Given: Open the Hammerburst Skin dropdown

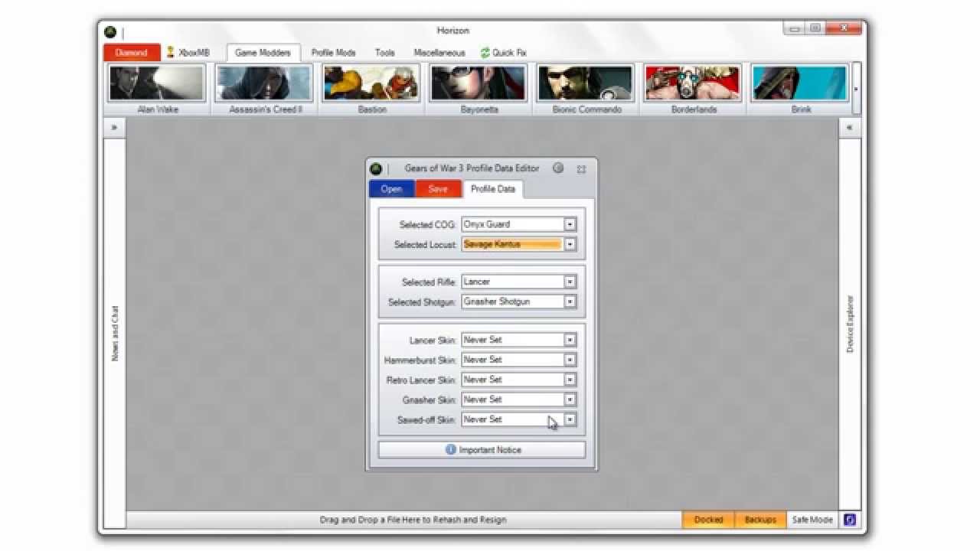Looking at the screenshot, I should coord(570,360).
